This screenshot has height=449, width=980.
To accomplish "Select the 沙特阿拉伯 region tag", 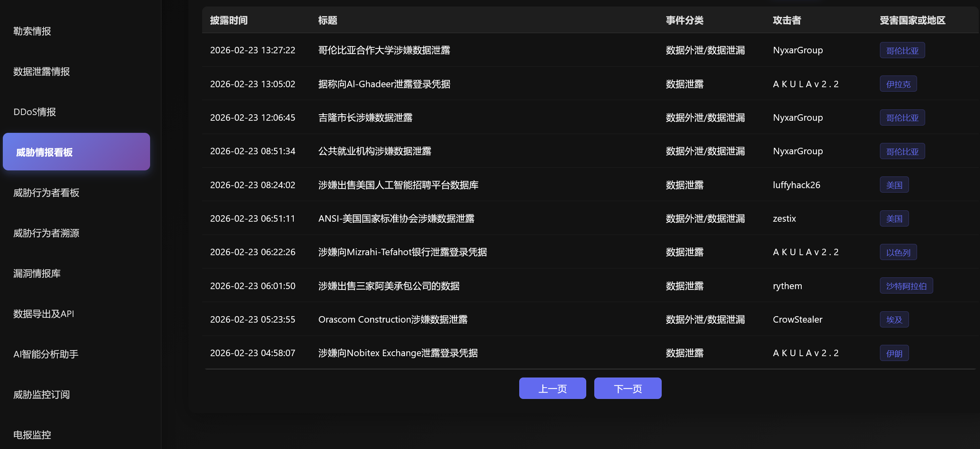I will [x=906, y=285].
